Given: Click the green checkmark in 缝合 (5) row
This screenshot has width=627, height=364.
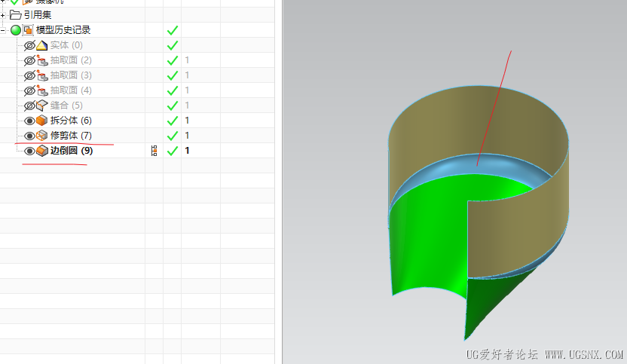Looking at the screenshot, I should click(x=173, y=106).
